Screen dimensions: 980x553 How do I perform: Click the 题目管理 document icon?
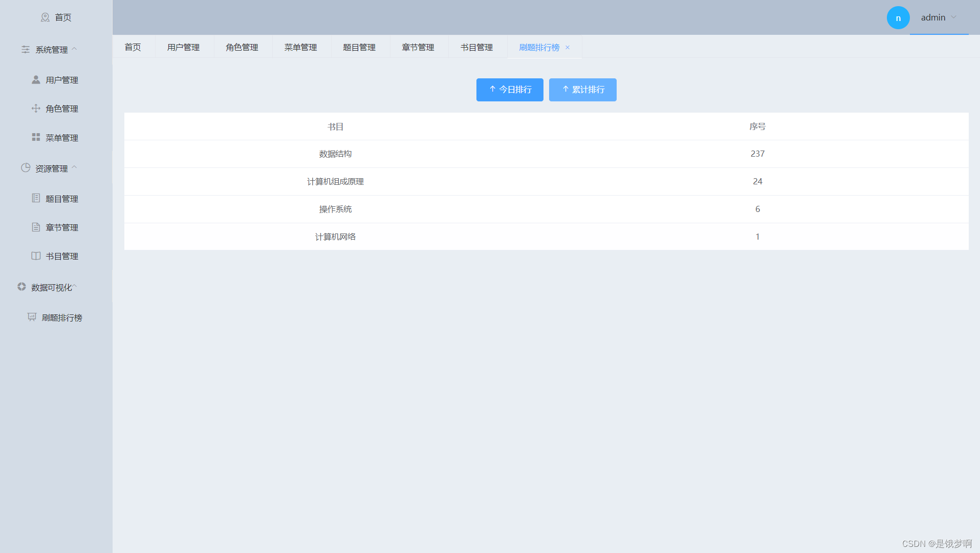tap(36, 198)
